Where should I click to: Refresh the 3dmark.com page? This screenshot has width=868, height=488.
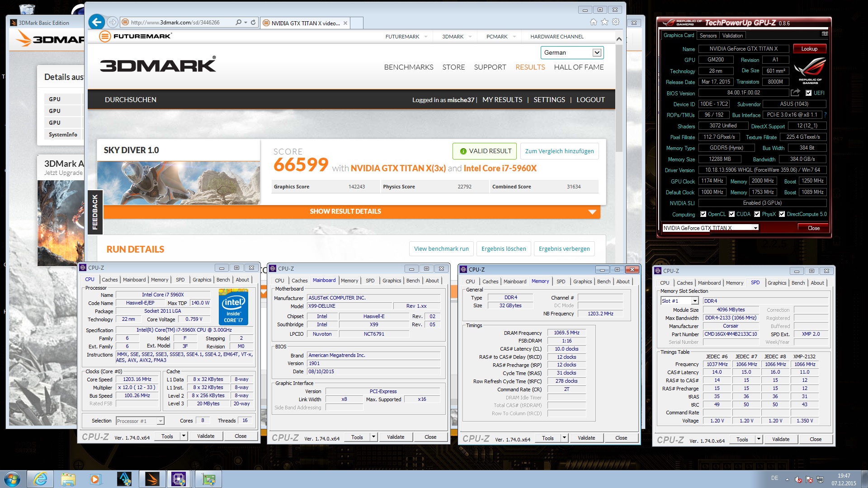click(253, 22)
